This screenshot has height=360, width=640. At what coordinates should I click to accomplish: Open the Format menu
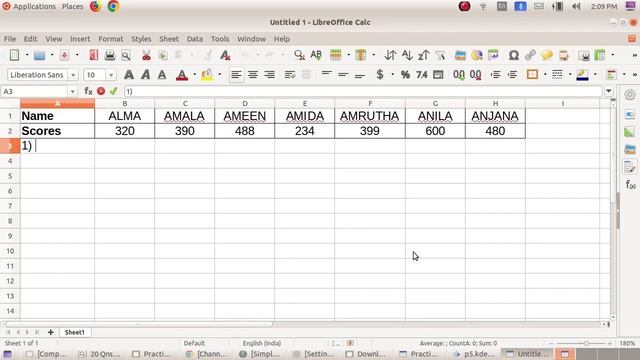(111, 39)
